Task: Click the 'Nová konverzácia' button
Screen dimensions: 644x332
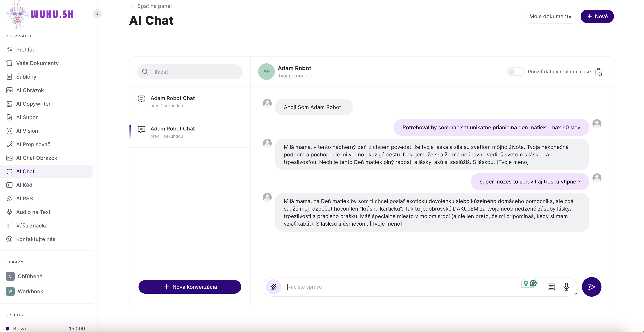Action: [190, 287]
